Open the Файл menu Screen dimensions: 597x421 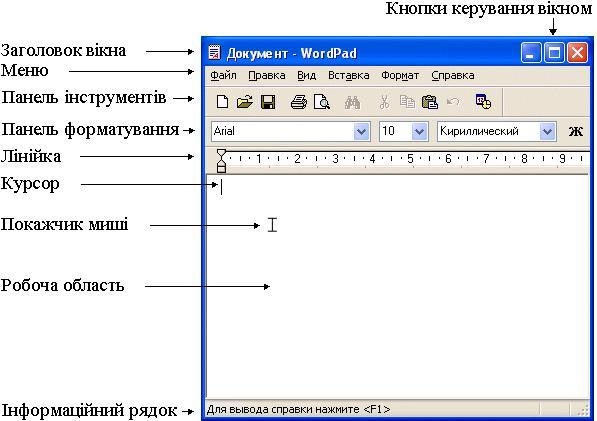223,75
